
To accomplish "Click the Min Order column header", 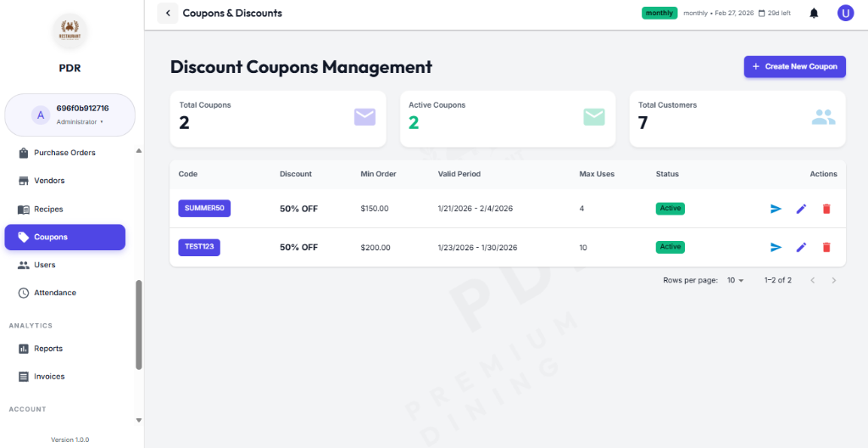I will point(378,174).
